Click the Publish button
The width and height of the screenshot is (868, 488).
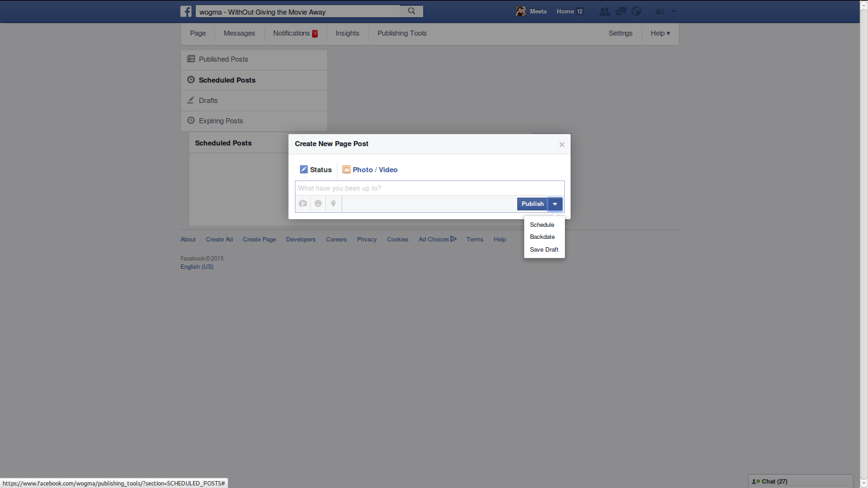click(532, 204)
